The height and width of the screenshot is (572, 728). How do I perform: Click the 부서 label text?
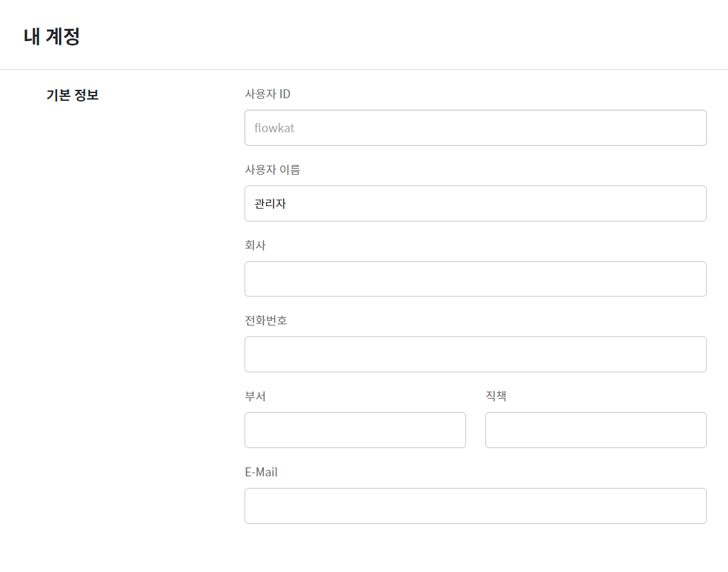tap(255, 396)
